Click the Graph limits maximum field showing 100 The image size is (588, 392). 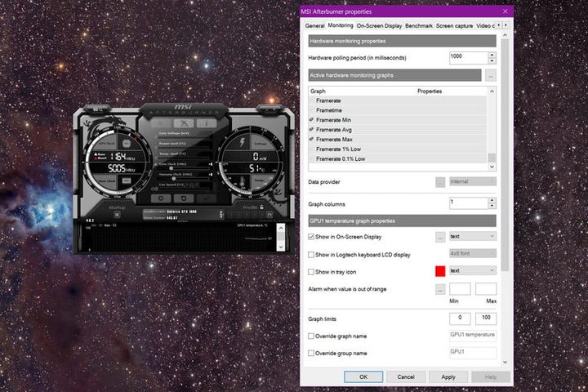tap(486, 318)
